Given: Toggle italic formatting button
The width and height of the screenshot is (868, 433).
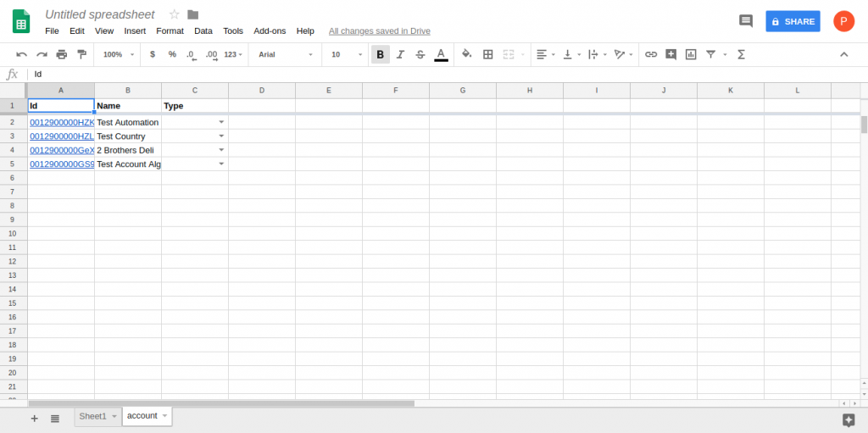Looking at the screenshot, I should [400, 54].
